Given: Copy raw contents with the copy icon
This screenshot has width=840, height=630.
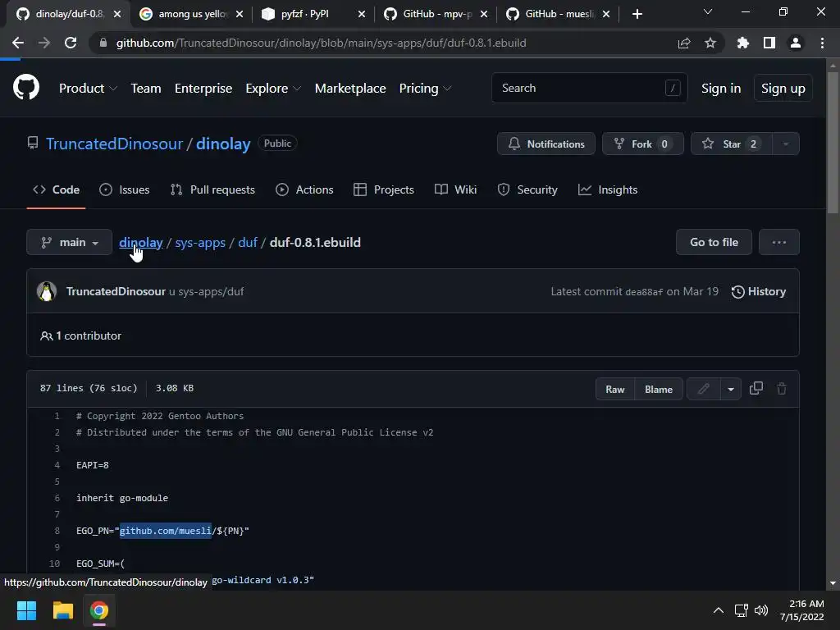Looking at the screenshot, I should (x=756, y=388).
